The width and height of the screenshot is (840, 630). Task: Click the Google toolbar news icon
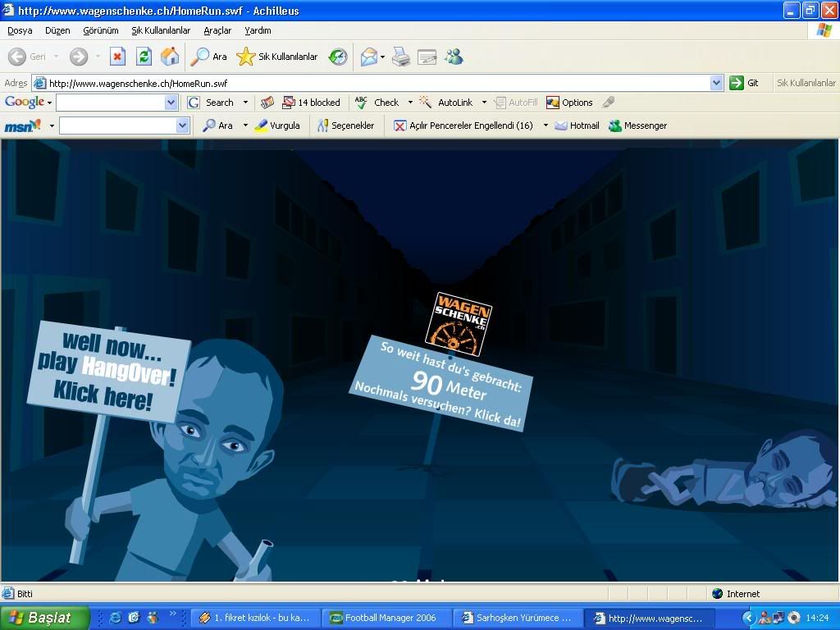(267, 103)
